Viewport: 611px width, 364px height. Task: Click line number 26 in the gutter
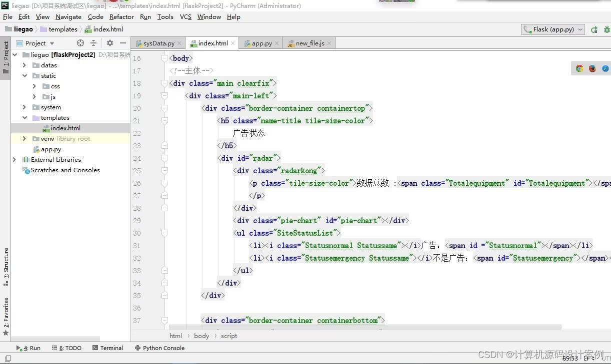(137, 183)
